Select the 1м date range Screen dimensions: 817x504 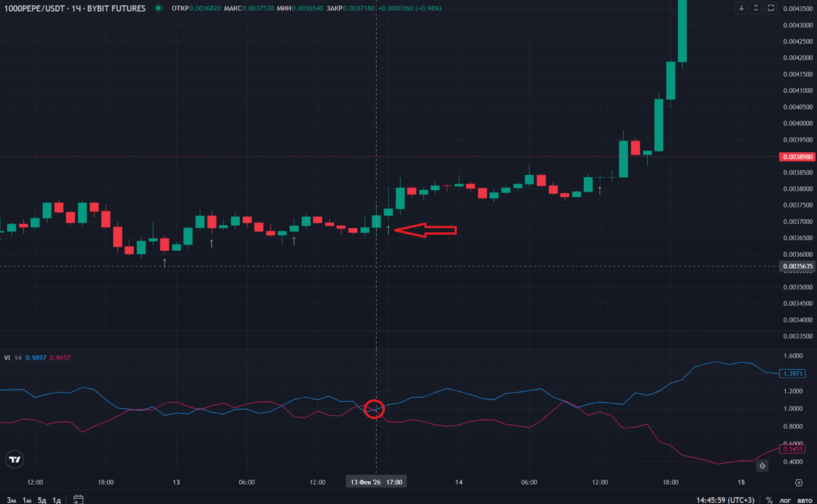[27, 500]
